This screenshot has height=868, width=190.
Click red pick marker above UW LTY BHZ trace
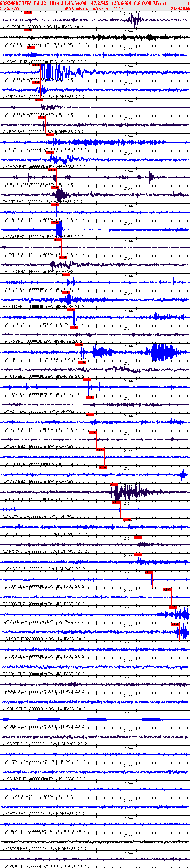(28, 13)
